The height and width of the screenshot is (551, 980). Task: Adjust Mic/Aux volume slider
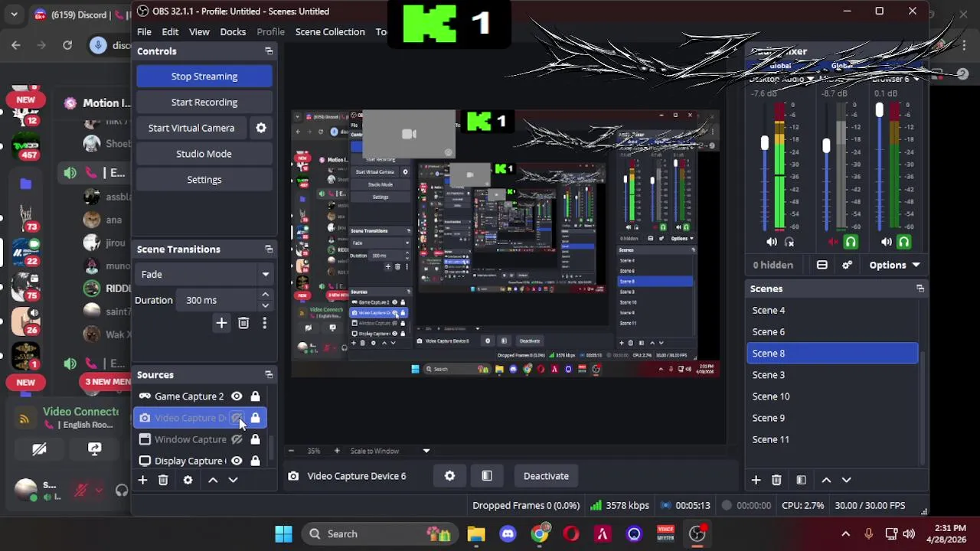826,145
